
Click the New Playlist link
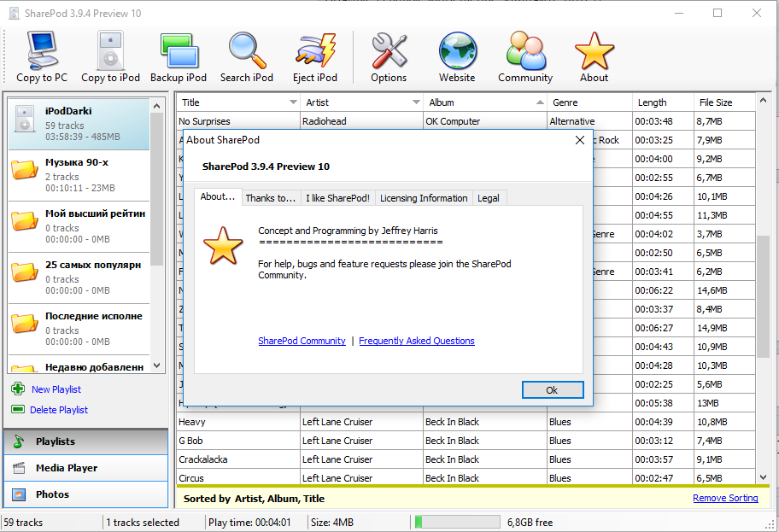pos(56,389)
